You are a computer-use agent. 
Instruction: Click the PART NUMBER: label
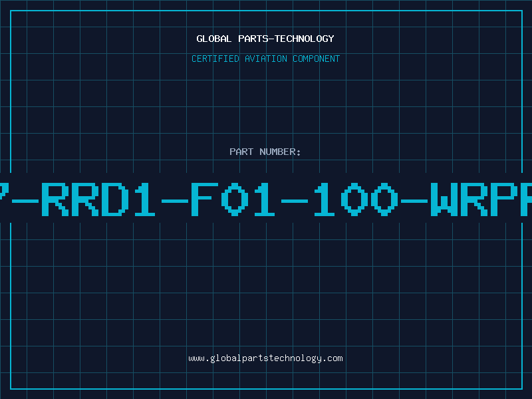[265, 152]
